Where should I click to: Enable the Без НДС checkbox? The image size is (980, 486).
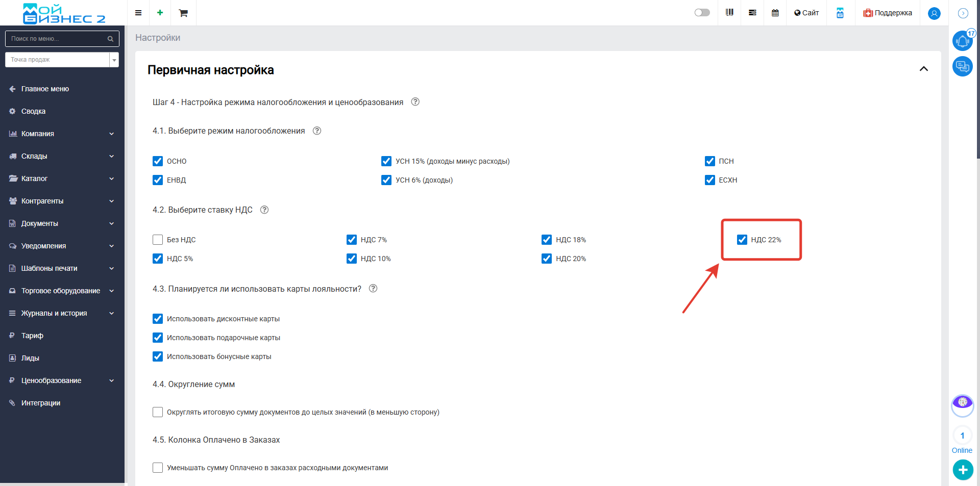click(x=158, y=240)
